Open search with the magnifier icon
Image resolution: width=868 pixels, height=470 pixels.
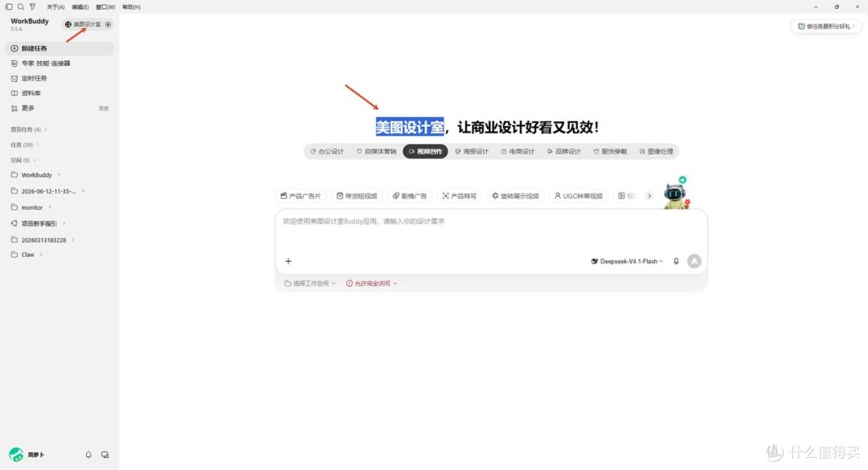(x=20, y=6)
